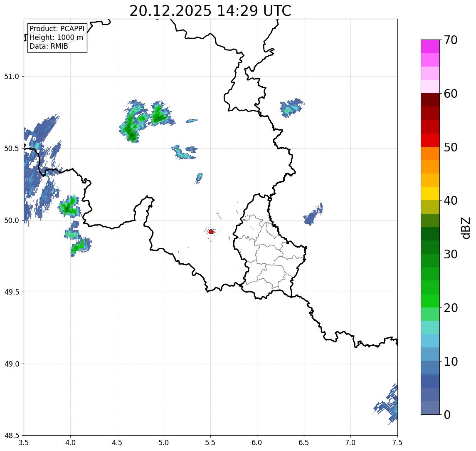
Task: Click the colorbar tick label 40
Action: pyautogui.click(x=450, y=201)
